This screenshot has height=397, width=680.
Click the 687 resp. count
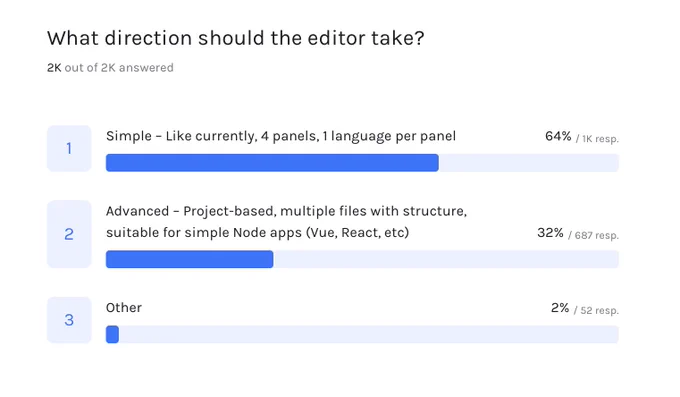593,235
